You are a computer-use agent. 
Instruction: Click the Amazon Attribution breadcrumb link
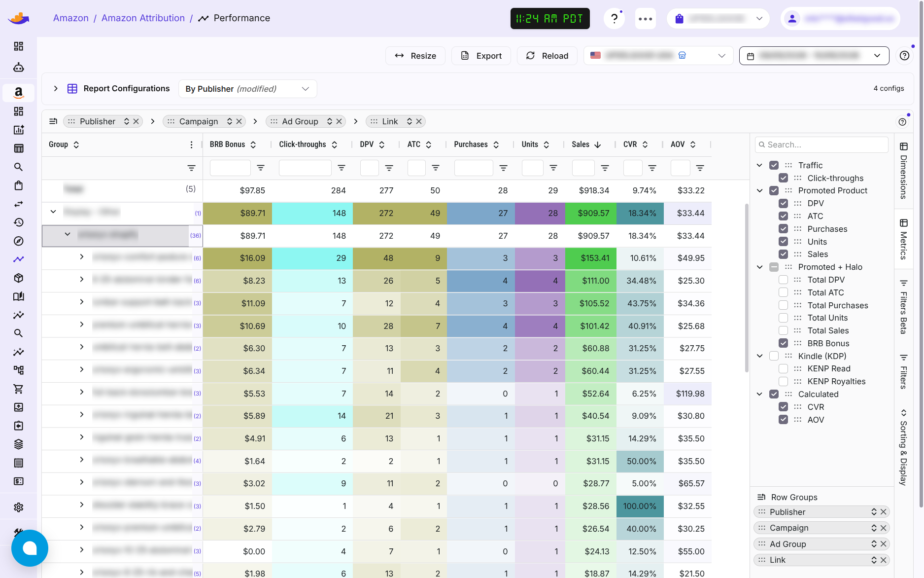(x=143, y=18)
